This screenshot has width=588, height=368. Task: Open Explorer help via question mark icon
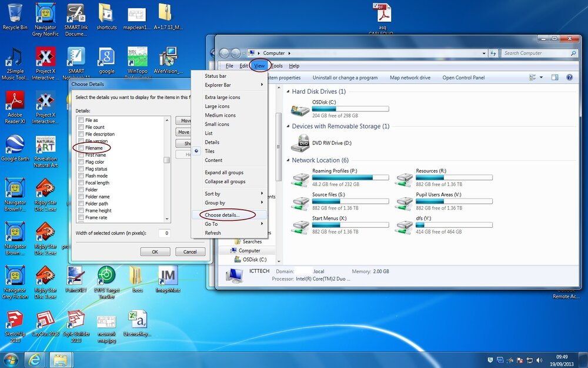pyautogui.click(x=569, y=77)
